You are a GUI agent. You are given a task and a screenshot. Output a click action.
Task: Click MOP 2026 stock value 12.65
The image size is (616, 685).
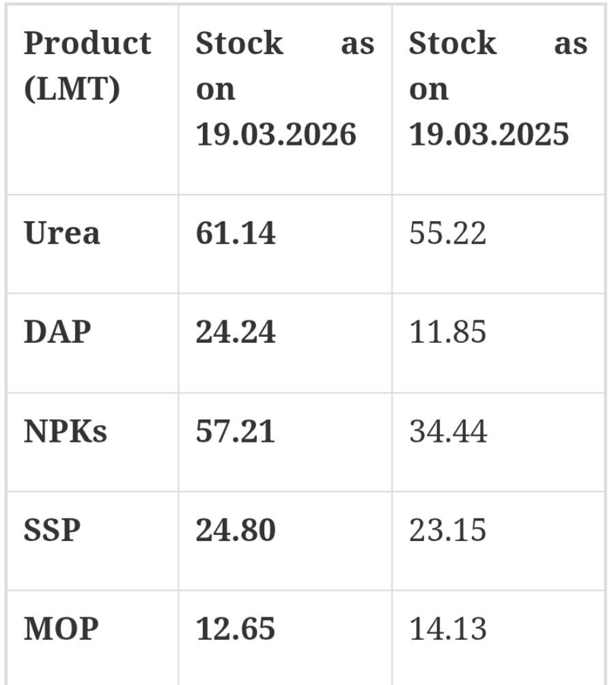pos(236,629)
